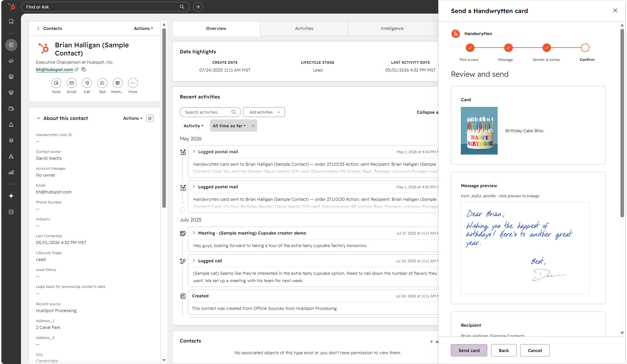Viewport: 627px width, 364px height.
Task: Open the All time so far dropdown
Action: click(229, 126)
